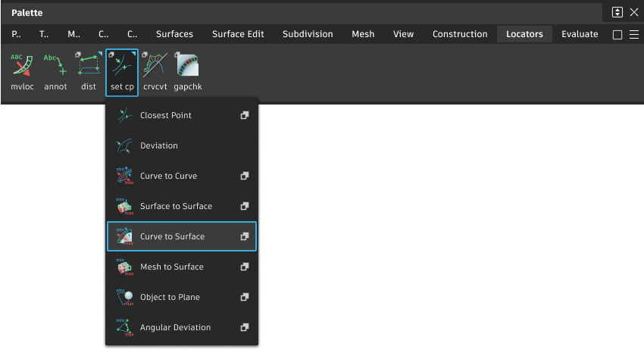Choose Deviation from the flyout menu
644x356 pixels.
(x=159, y=145)
